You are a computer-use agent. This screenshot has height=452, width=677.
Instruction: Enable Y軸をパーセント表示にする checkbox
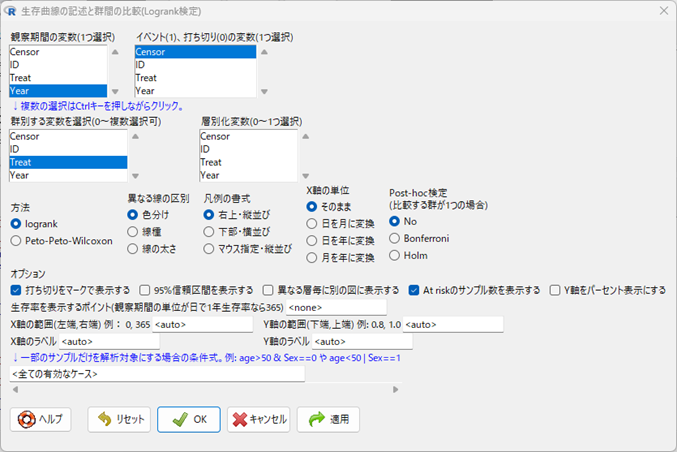(557, 290)
